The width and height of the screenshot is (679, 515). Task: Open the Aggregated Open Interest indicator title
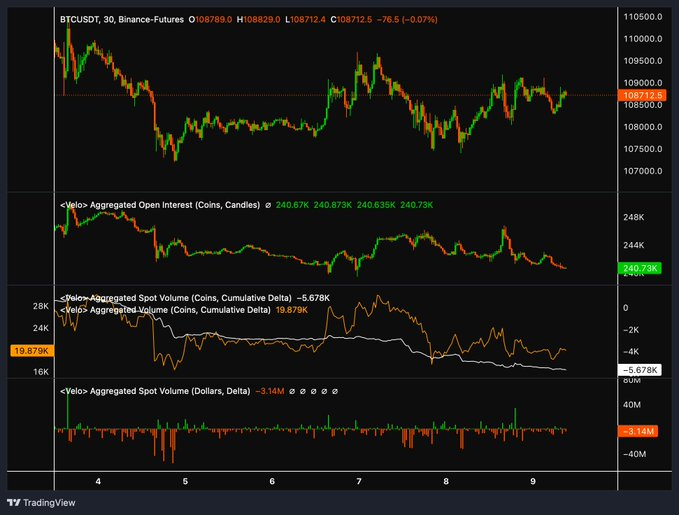(x=160, y=205)
